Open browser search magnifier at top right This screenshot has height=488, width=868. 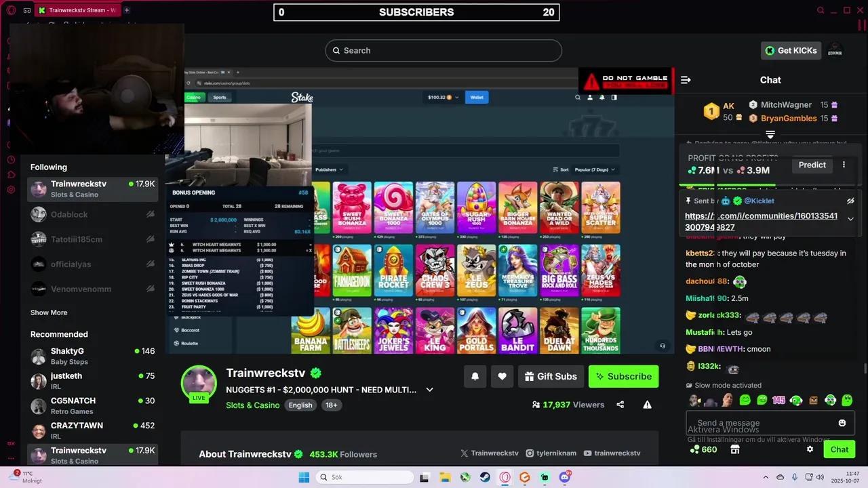pos(821,10)
